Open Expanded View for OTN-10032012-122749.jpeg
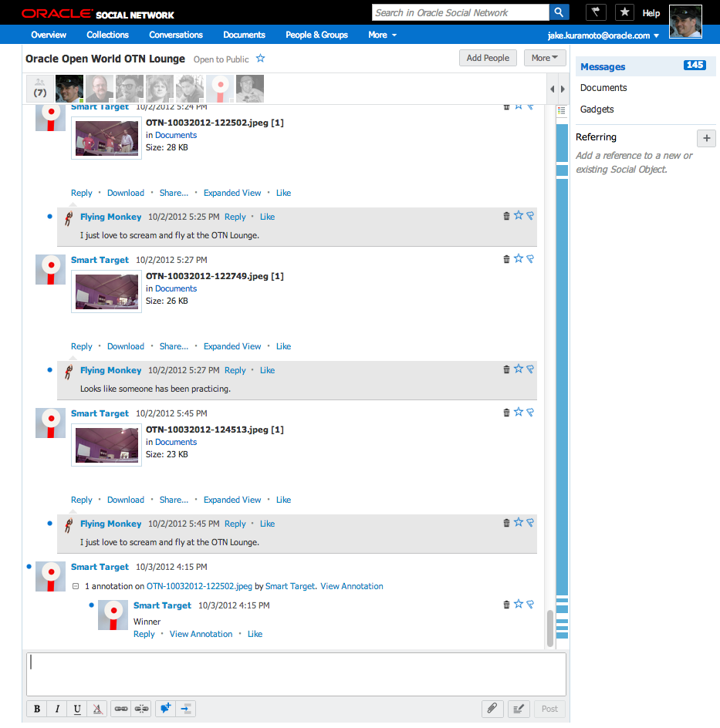Screen dimensions: 720x728 coord(232,346)
